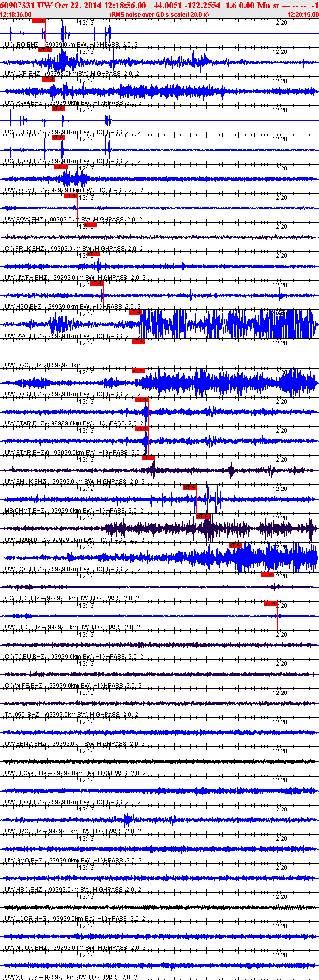Screen dimensions: 319x980
Task: Click the UW VIP EHZ station label
Action: coord(22,977)
